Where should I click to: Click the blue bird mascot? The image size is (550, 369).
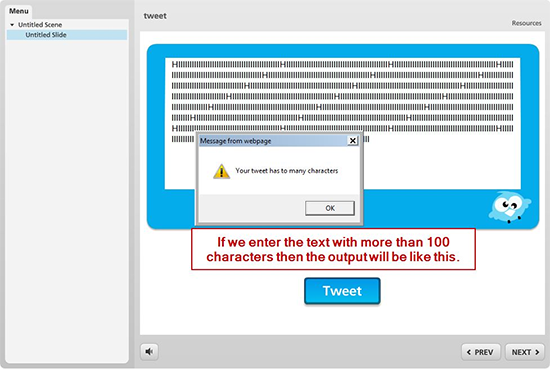(x=509, y=207)
